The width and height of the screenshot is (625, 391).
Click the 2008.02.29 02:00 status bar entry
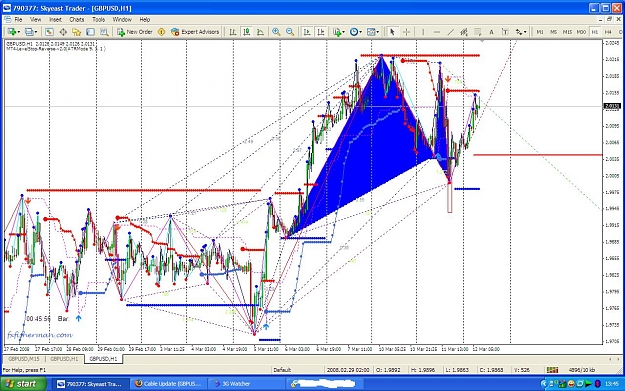click(348, 370)
